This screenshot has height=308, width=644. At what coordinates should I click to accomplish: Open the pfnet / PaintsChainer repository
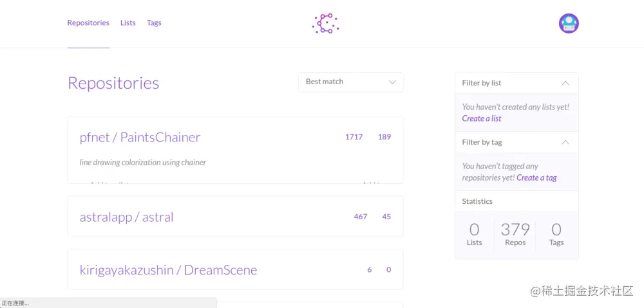[x=140, y=137]
